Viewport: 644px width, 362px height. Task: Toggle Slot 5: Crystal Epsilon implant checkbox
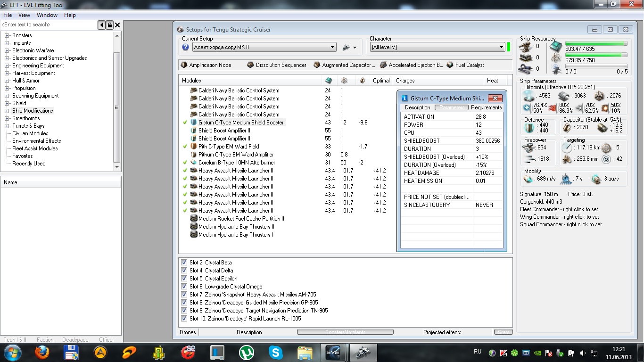(x=184, y=279)
